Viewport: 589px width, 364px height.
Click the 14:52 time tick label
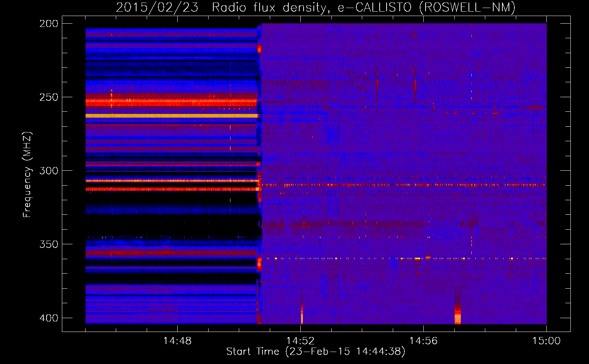(300, 341)
